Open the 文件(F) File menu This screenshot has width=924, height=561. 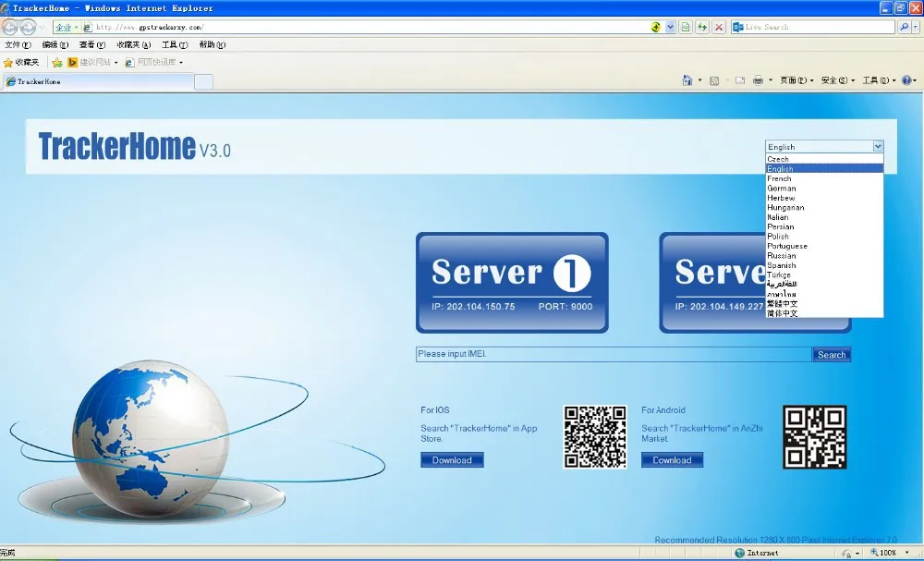coord(18,44)
